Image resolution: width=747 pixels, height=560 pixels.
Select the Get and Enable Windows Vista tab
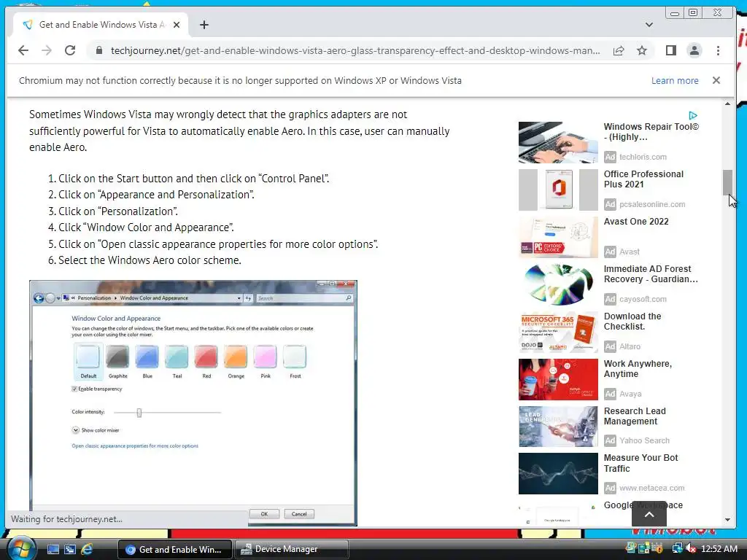(x=101, y=25)
